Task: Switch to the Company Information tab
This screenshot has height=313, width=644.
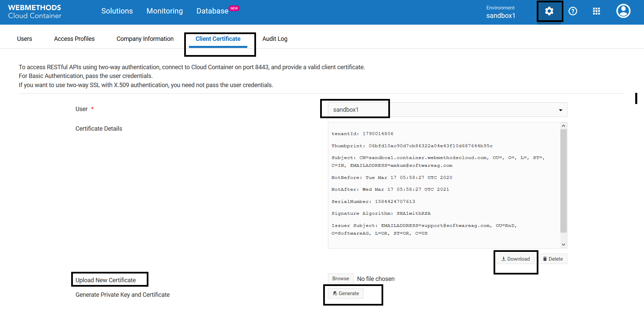Action: [145, 39]
